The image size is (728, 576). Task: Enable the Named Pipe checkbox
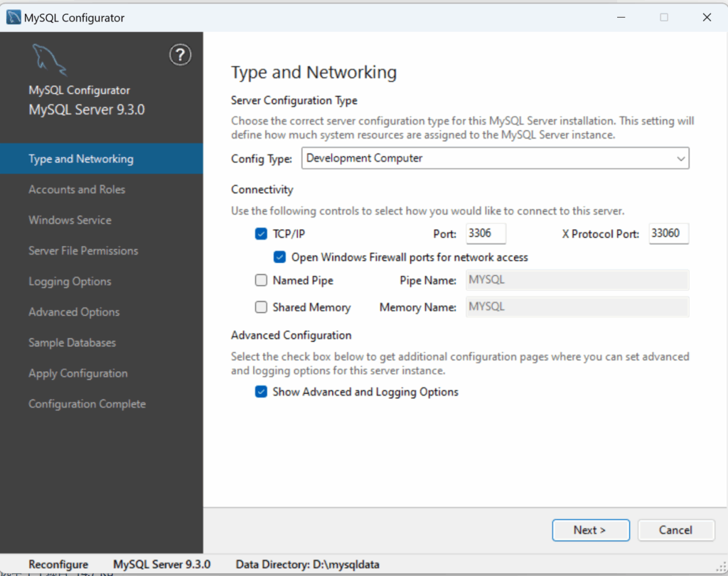pyautogui.click(x=261, y=280)
